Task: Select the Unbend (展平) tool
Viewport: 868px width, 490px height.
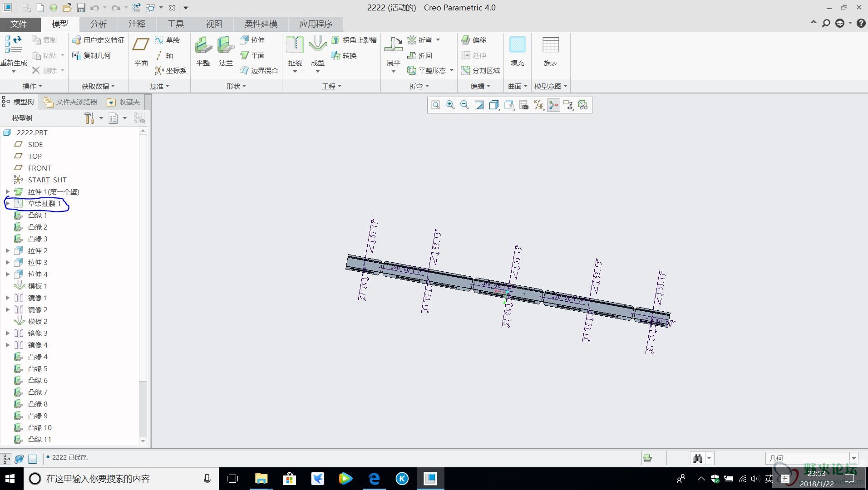Action: pos(393,52)
